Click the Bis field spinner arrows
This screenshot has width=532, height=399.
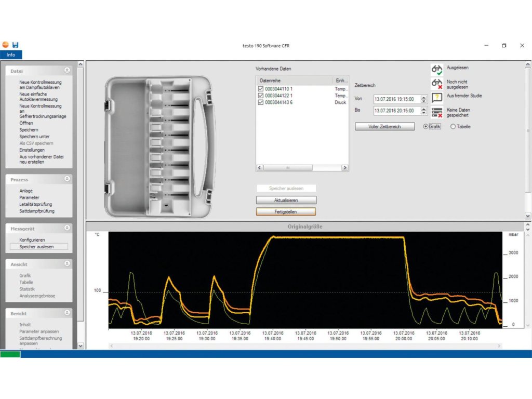click(423, 111)
